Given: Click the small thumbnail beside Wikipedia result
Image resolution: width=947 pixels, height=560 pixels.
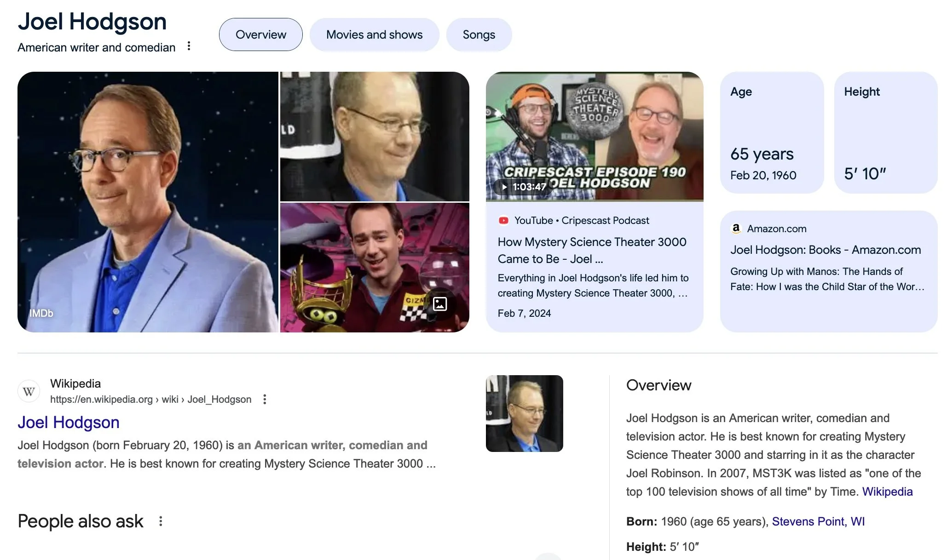Looking at the screenshot, I should click(524, 413).
